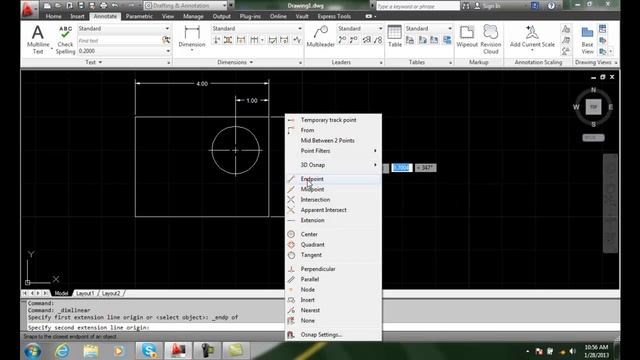Open the AutoCAD application menu button
This screenshot has height=360, width=640.
[28, 9]
